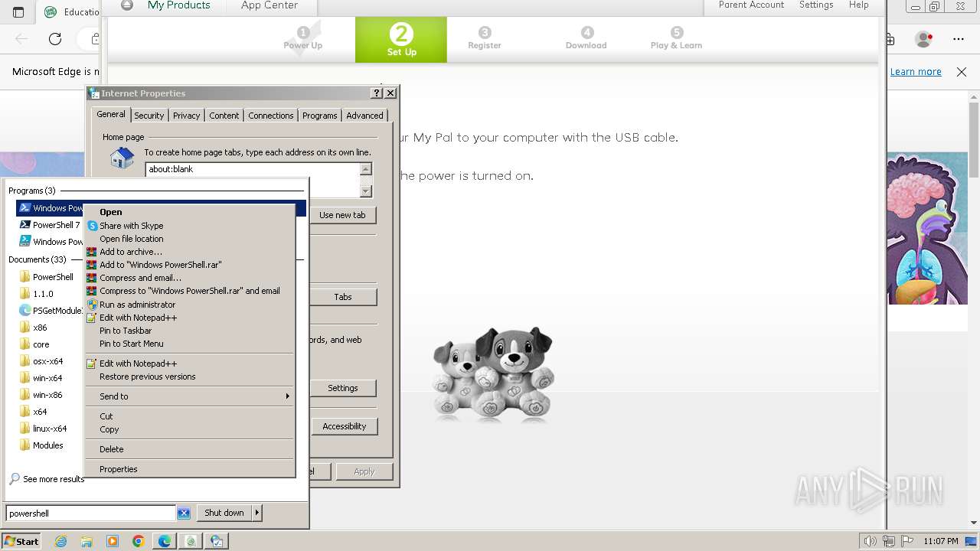Click the Edge refresh icon
980x551 pixels.
[54, 38]
